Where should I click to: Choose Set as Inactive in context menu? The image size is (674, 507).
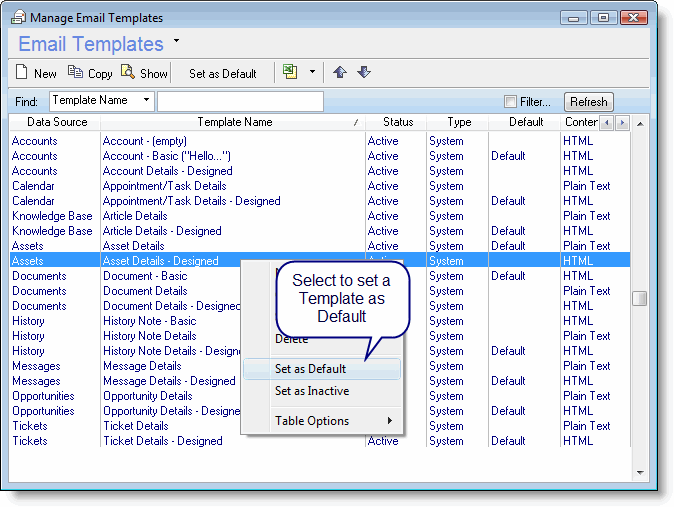(x=311, y=391)
